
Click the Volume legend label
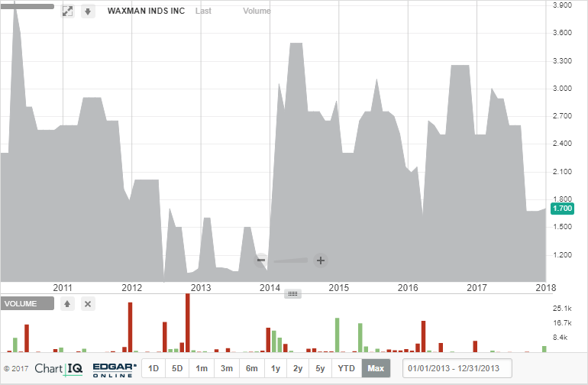click(x=257, y=11)
